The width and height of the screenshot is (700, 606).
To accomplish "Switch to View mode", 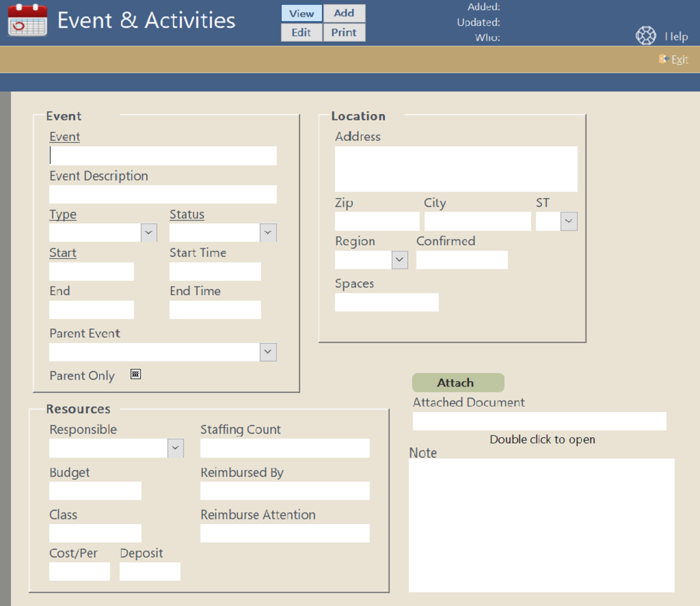I will tap(301, 14).
